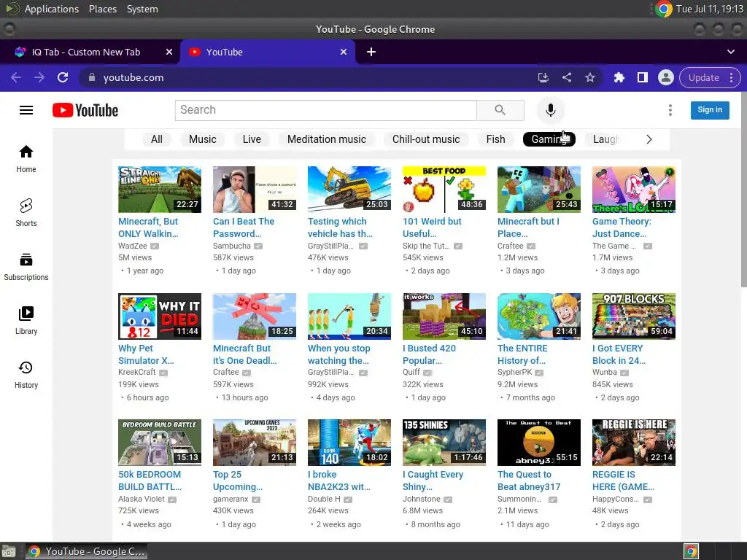The width and height of the screenshot is (747, 560).
Task: Open YouTube settings three-dot menu
Action: (670, 110)
